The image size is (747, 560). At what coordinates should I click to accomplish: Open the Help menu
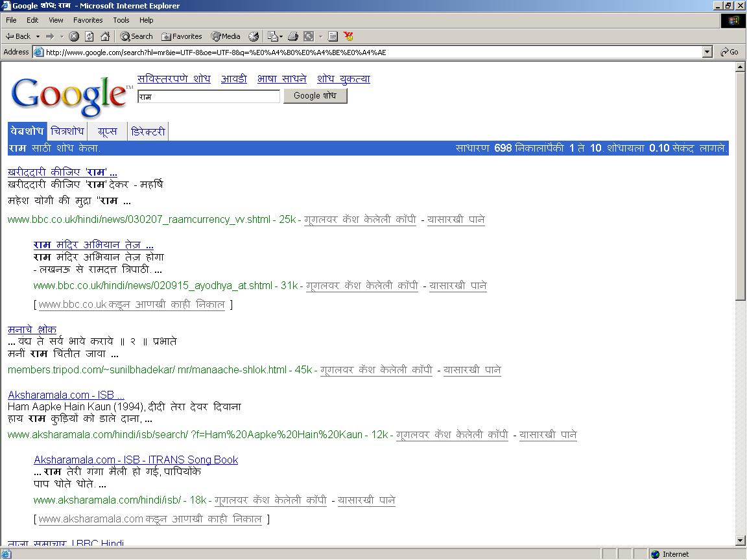click(147, 20)
